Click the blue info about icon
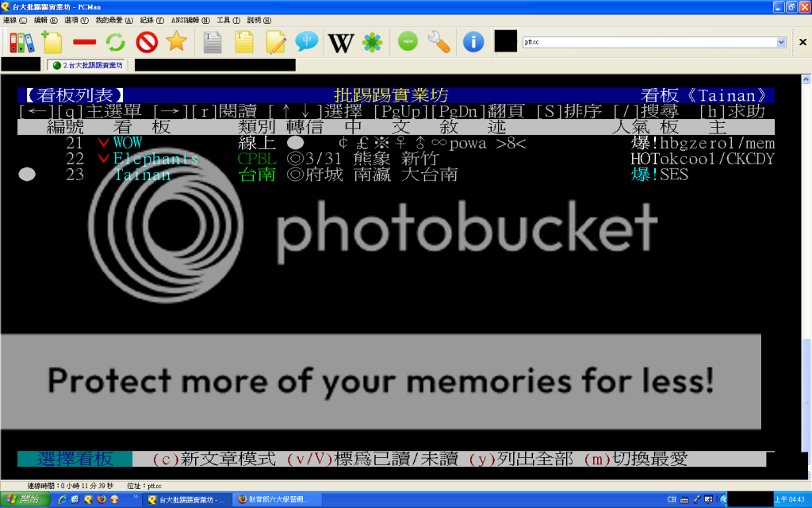The width and height of the screenshot is (812, 508). [473, 42]
